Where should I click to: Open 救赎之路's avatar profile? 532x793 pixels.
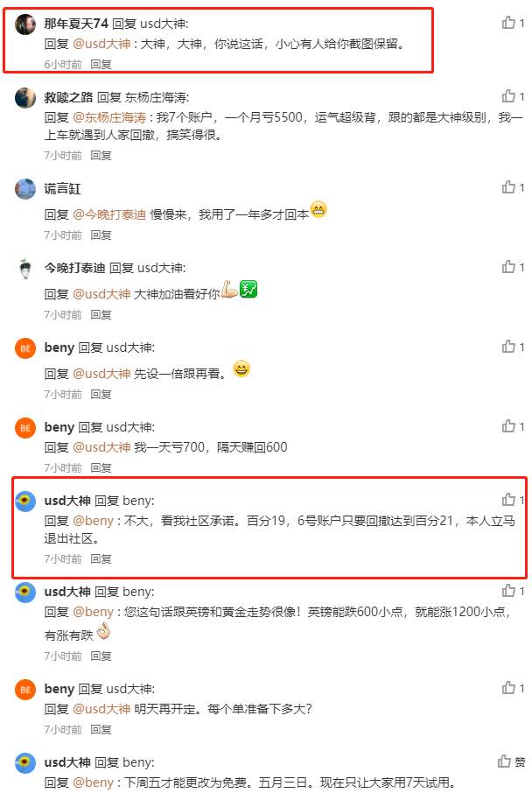click(25, 98)
